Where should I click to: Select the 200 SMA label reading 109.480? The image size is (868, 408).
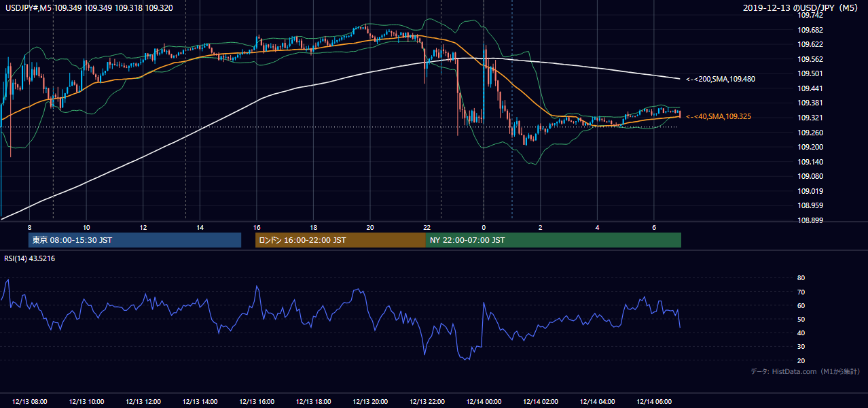[x=721, y=79]
